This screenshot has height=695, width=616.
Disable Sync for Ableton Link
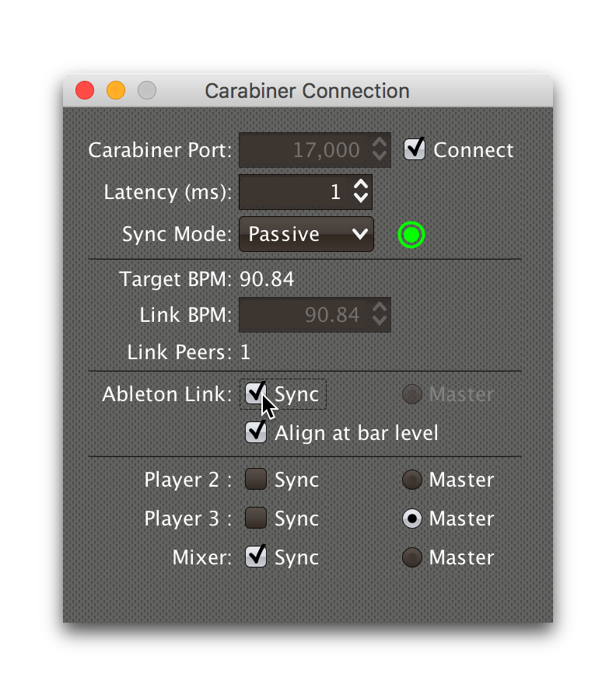[256, 394]
